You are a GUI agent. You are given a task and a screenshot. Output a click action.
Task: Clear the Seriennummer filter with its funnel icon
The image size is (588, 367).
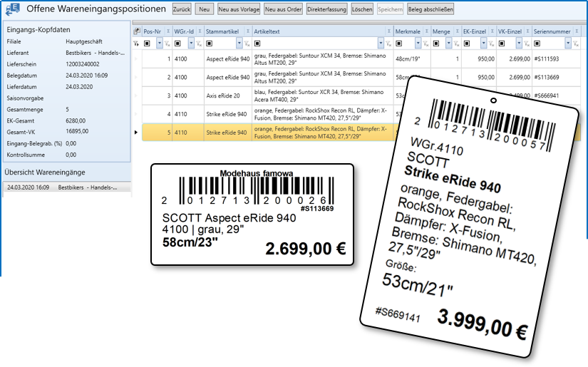coord(576,44)
